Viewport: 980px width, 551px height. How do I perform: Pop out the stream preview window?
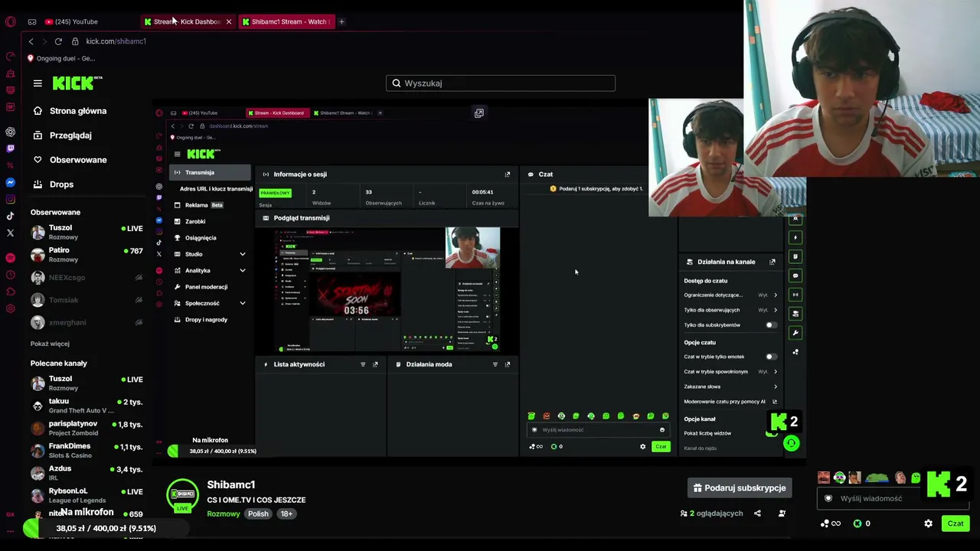pyautogui.click(x=479, y=113)
